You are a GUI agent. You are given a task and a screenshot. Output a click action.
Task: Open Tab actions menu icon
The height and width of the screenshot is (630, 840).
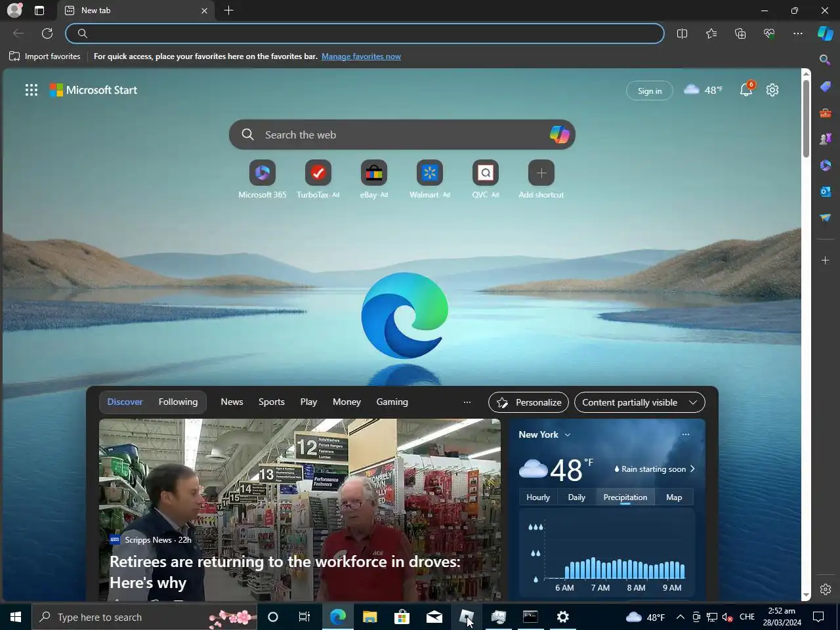[39, 10]
